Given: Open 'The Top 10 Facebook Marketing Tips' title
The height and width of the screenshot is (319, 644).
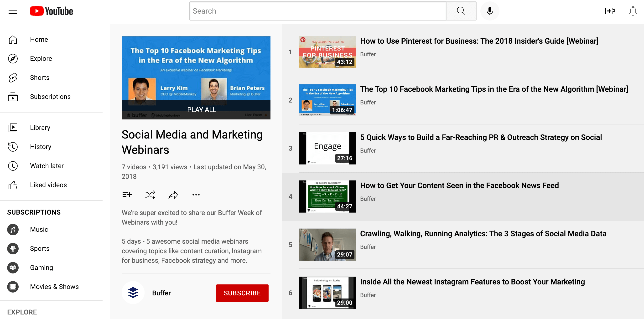Looking at the screenshot, I should [x=494, y=89].
